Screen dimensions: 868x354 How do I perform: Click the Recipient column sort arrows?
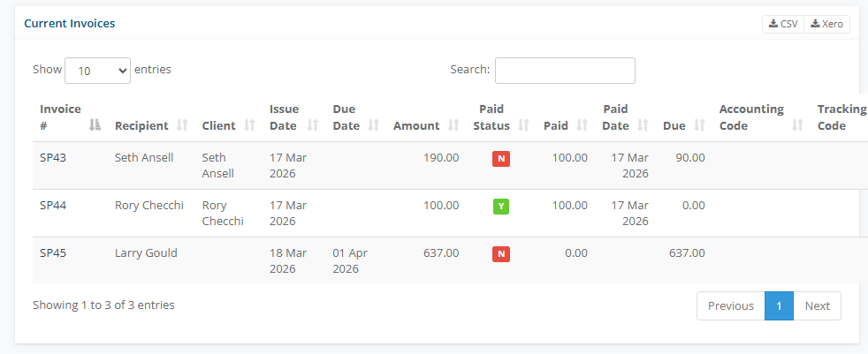183,125
